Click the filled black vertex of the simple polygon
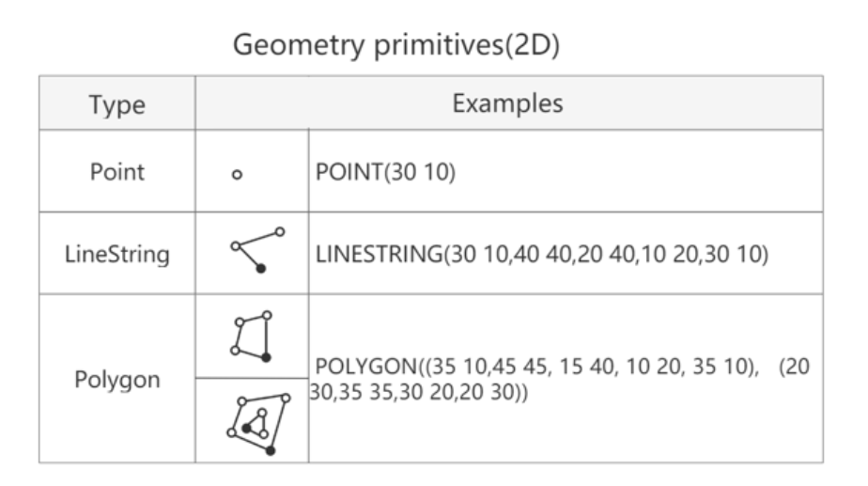This screenshot has height=486, width=868. point(267,357)
